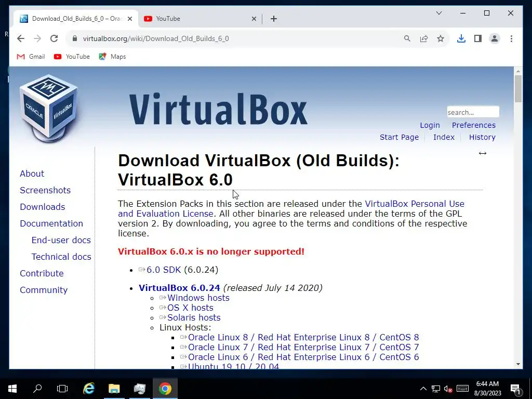Click the VirtualBox search field
The width and height of the screenshot is (532, 399).
473,112
